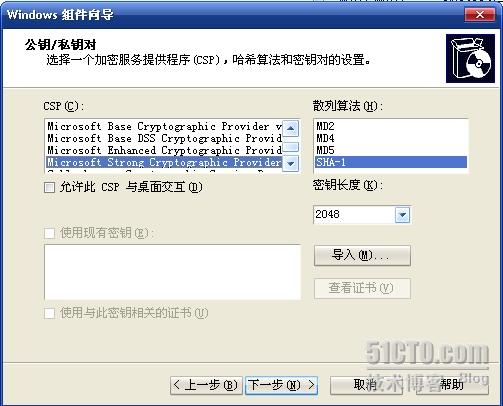The width and height of the screenshot is (503, 406).
Task: Select Microsoft Enhanced Cryptographic Provider
Action: [164, 150]
